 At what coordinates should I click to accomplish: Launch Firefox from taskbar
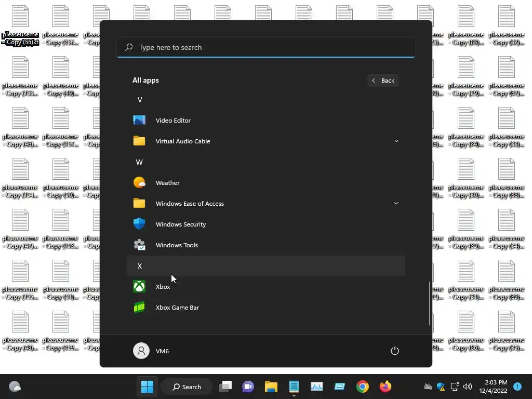[x=385, y=387]
